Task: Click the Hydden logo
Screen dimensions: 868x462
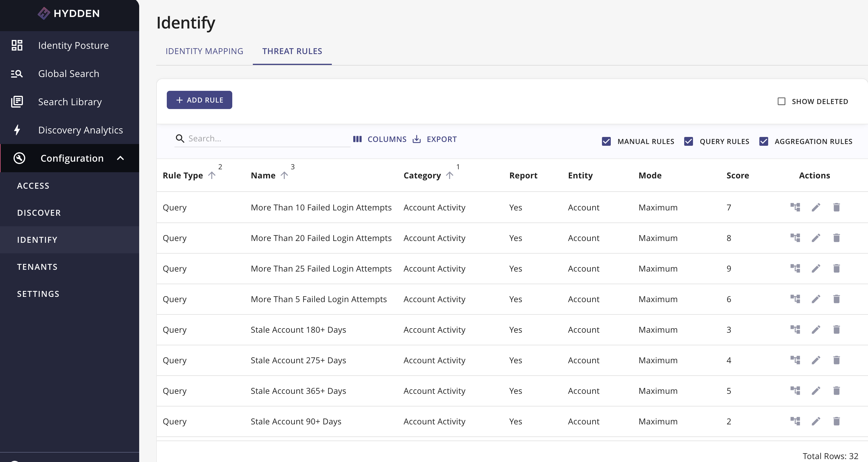Action: [x=69, y=14]
